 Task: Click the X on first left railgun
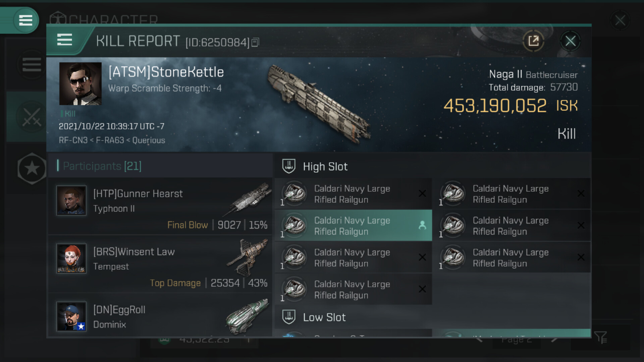point(422,193)
